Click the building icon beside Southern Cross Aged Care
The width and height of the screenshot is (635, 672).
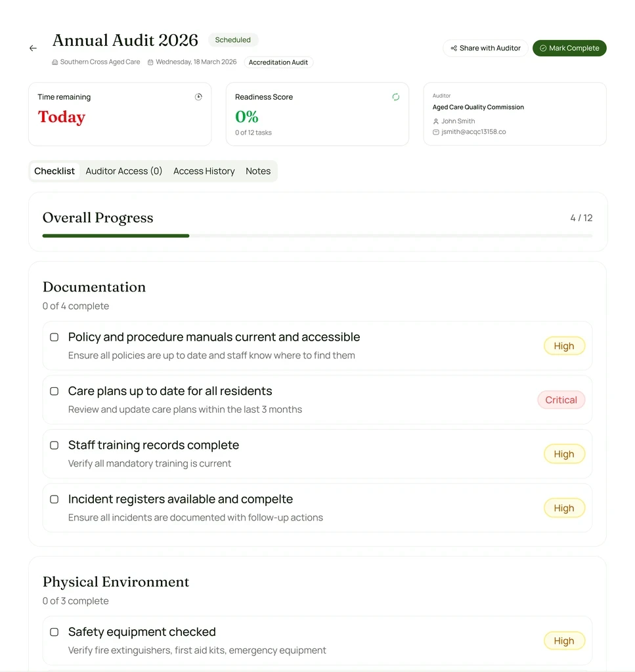(55, 62)
